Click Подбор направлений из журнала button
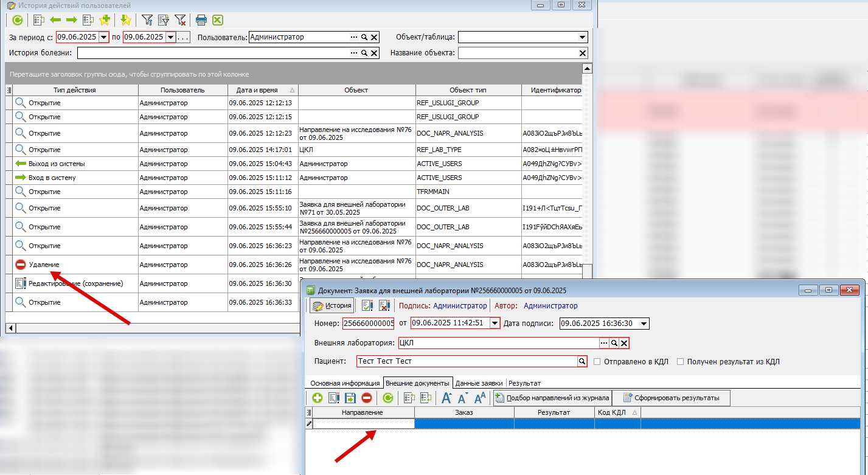This screenshot has height=475, width=868. coord(552,398)
